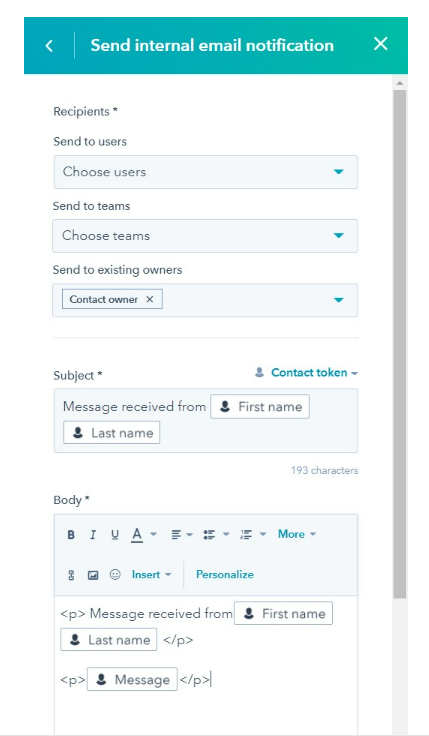Go back with the left chevron
The width and height of the screenshot is (429, 736).
(49, 46)
